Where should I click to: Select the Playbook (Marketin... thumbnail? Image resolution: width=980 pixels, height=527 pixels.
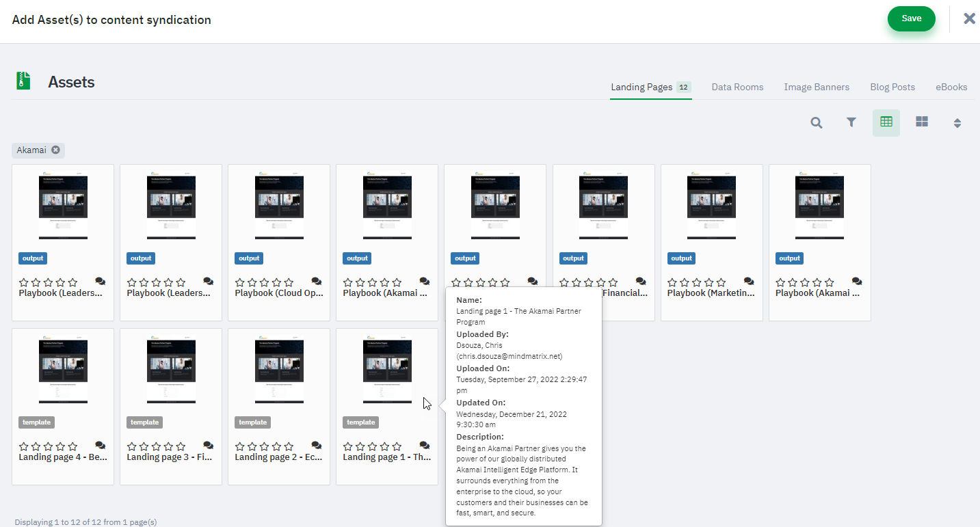pyautogui.click(x=711, y=205)
